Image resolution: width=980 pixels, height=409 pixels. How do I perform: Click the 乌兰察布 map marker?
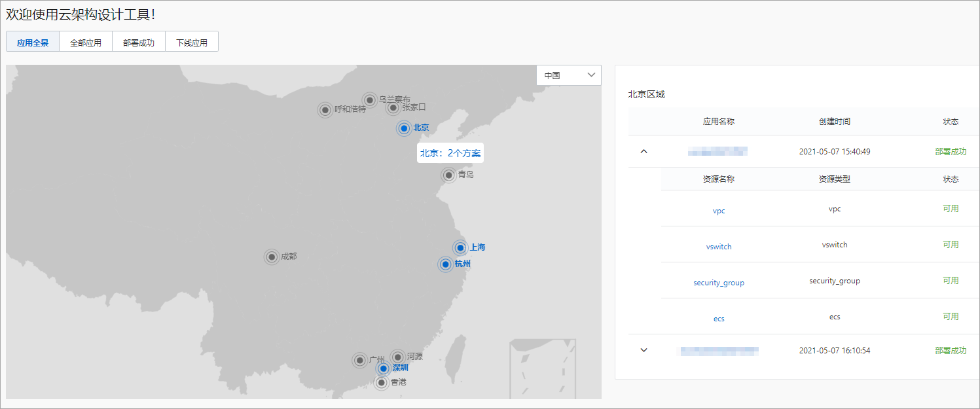point(370,100)
